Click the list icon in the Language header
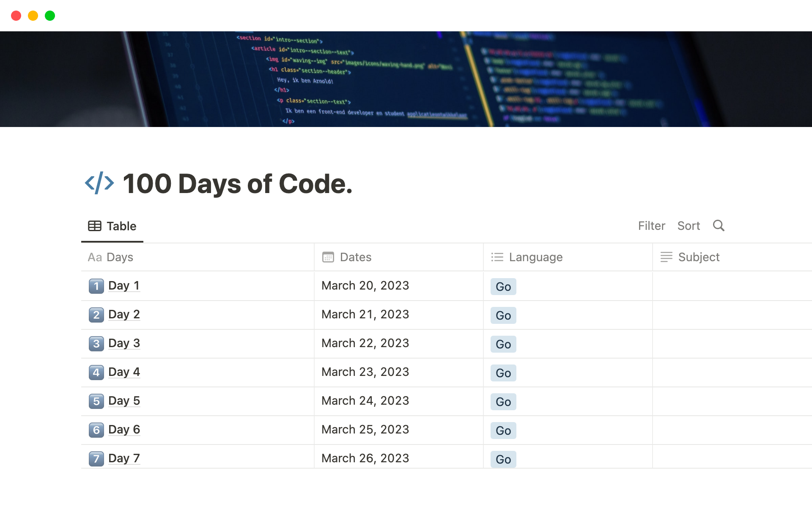Screen dimensions: 812x508 click(497, 257)
